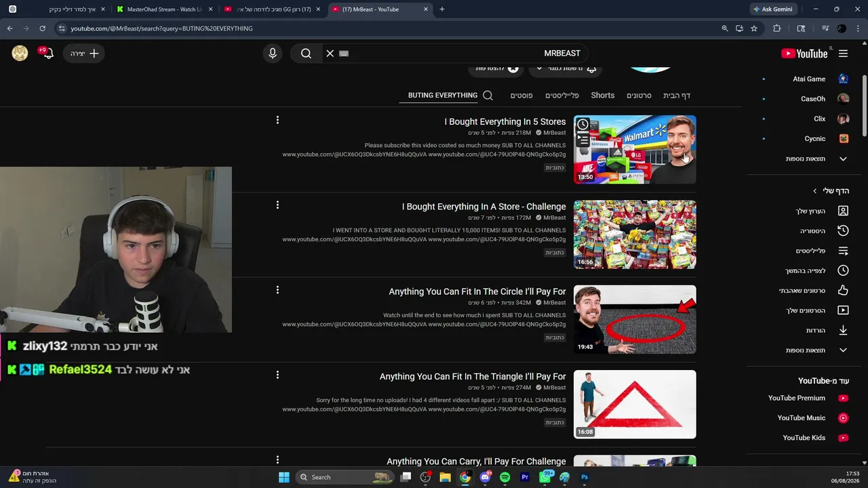868x488 pixels.
Task: Launch Spotify from the taskbar
Action: click(x=505, y=477)
